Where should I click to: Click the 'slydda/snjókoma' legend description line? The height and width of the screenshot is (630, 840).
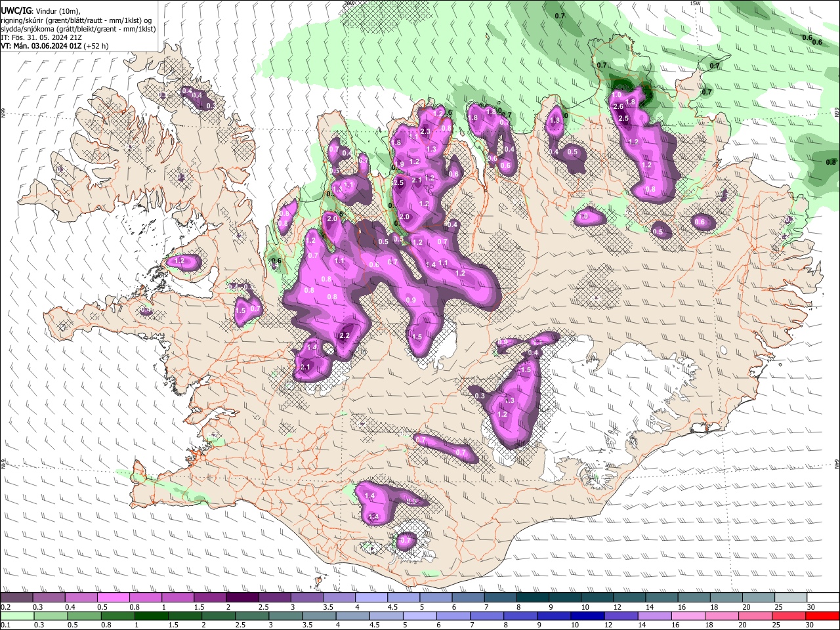78,29
